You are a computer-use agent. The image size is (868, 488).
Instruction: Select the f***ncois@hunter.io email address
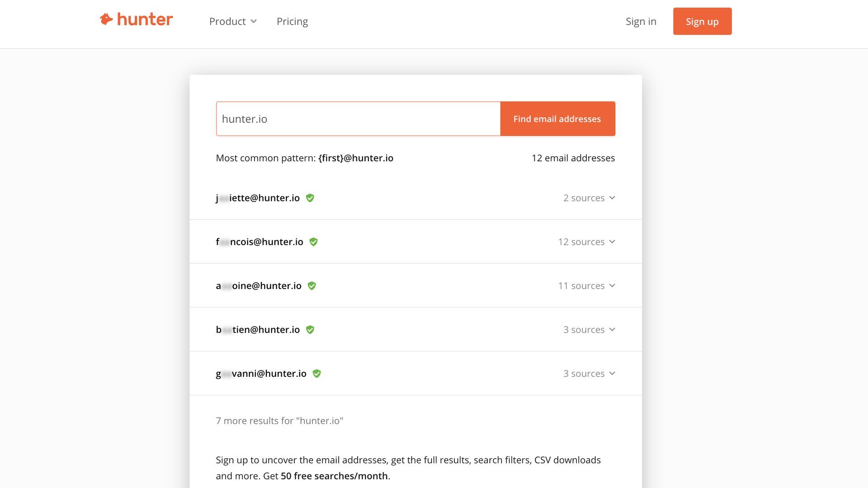(259, 242)
